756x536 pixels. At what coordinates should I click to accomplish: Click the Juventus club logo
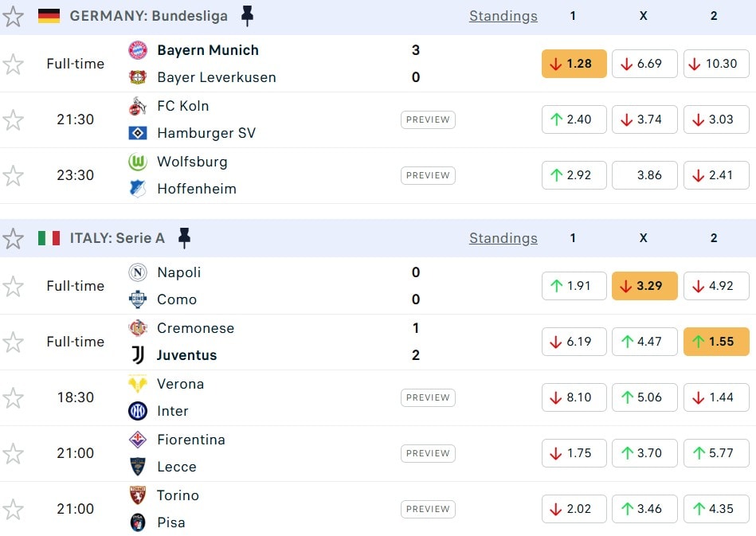pyautogui.click(x=138, y=355)
